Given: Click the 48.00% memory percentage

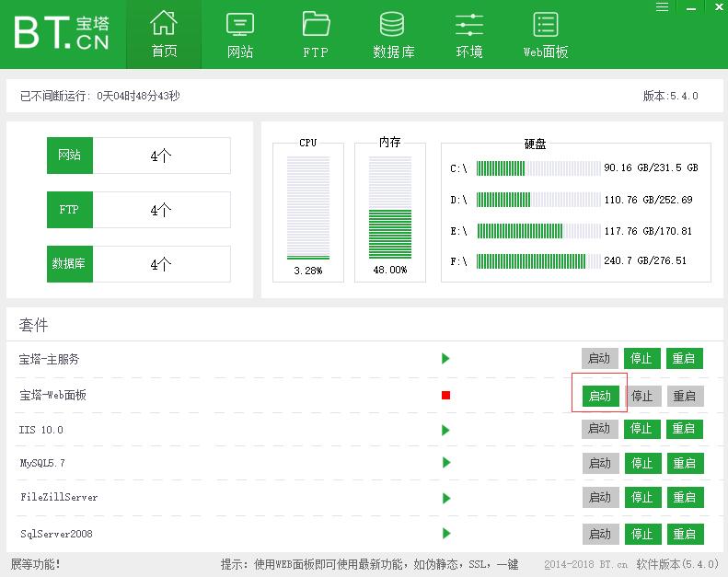Looking at the screenshot, I should (x=390, y=270).
